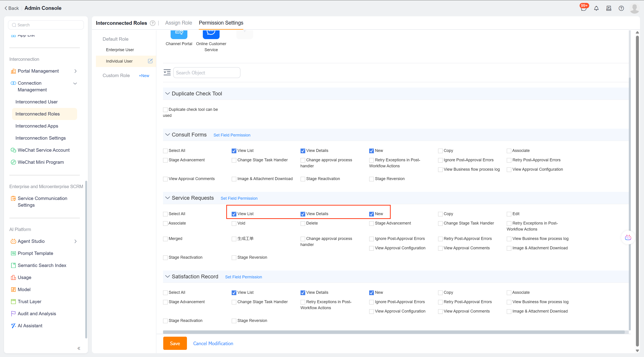This screenshot has width=644, height=357.
Task: Collapse the left sidebar with double-arrow icon
Action: click(x=79, y=348)
